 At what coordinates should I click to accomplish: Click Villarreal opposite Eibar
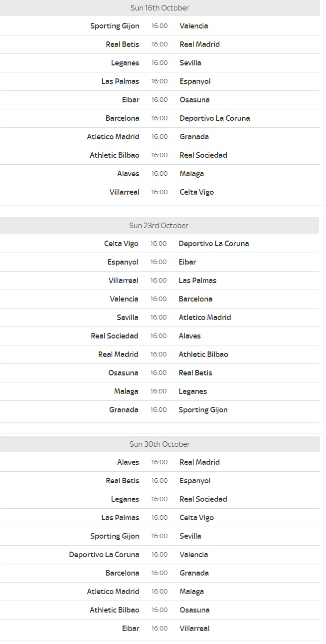coord(194,629)
